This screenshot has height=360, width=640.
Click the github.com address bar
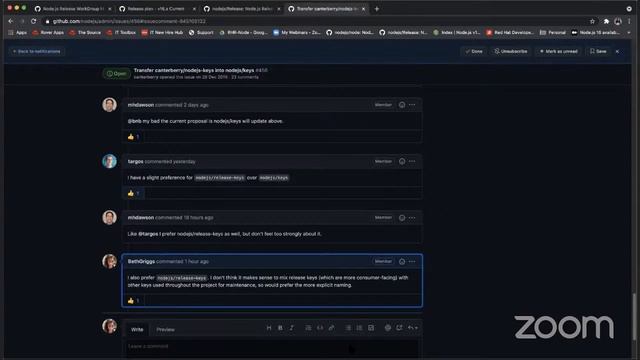click(314, 21)
